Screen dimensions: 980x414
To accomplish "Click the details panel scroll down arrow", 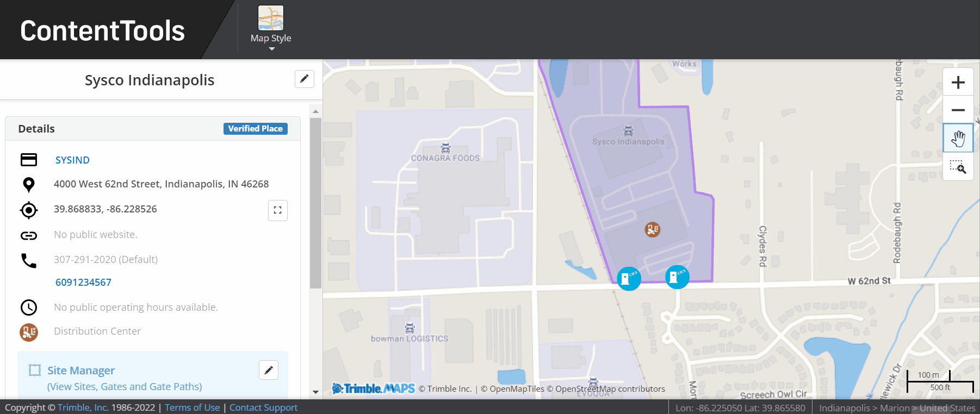I will pyautogui.click(x=315, y=392).
